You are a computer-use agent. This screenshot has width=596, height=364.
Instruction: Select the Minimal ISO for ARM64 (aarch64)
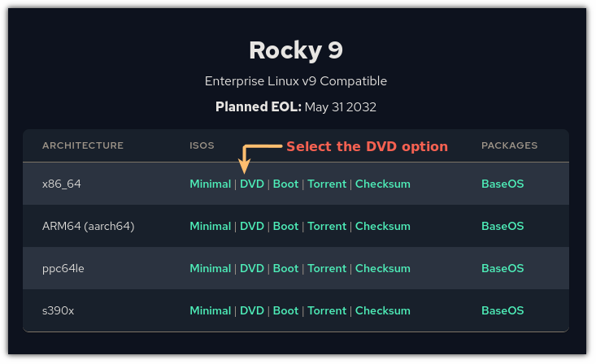[x=211, y=227]
